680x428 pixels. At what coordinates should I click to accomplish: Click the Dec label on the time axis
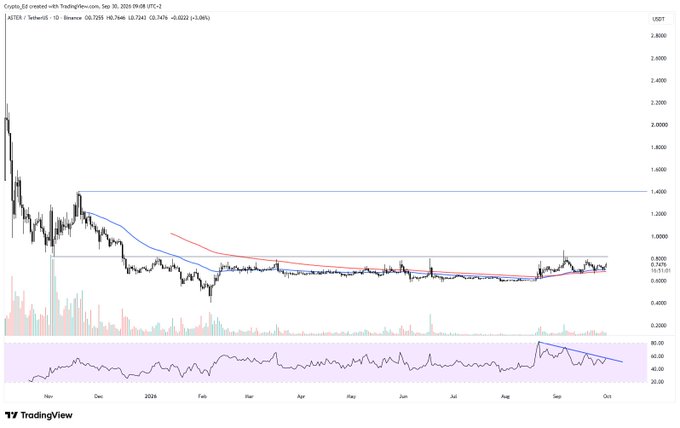tap(98, 396)
